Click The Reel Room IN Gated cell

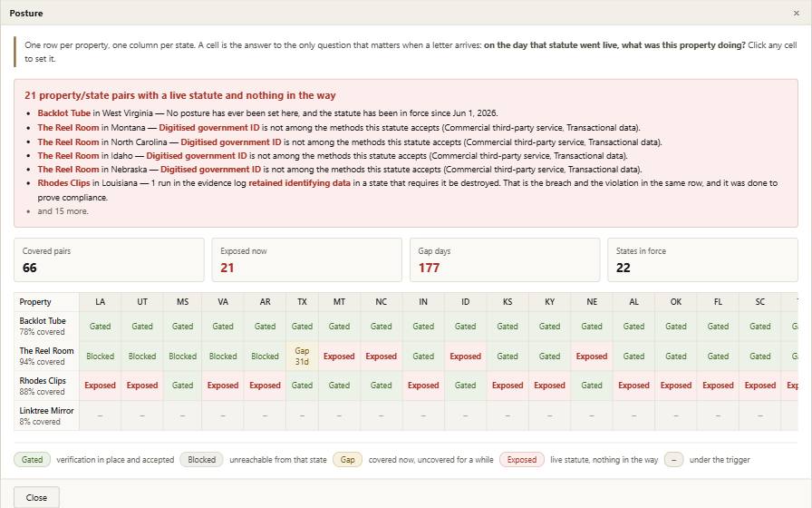click(x=423, y=357)
